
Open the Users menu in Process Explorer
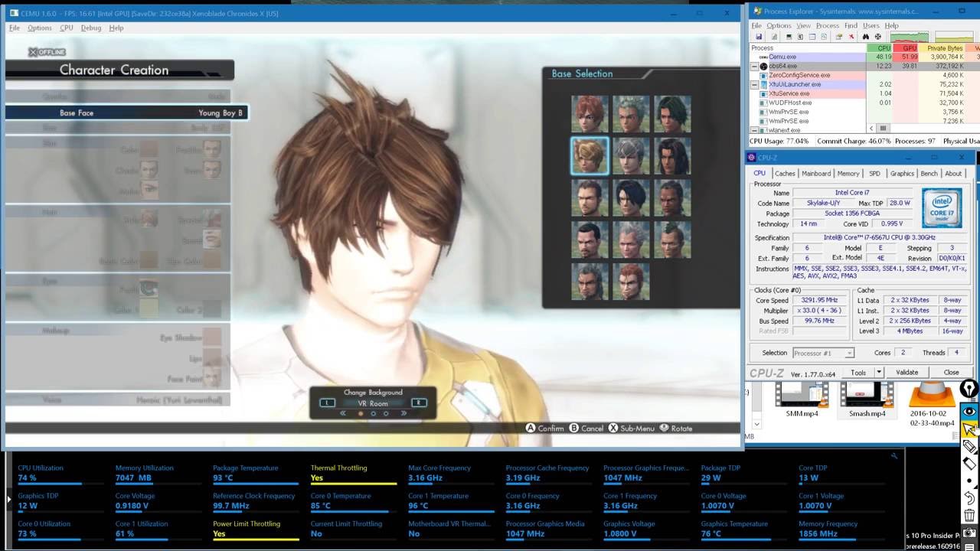871,25
